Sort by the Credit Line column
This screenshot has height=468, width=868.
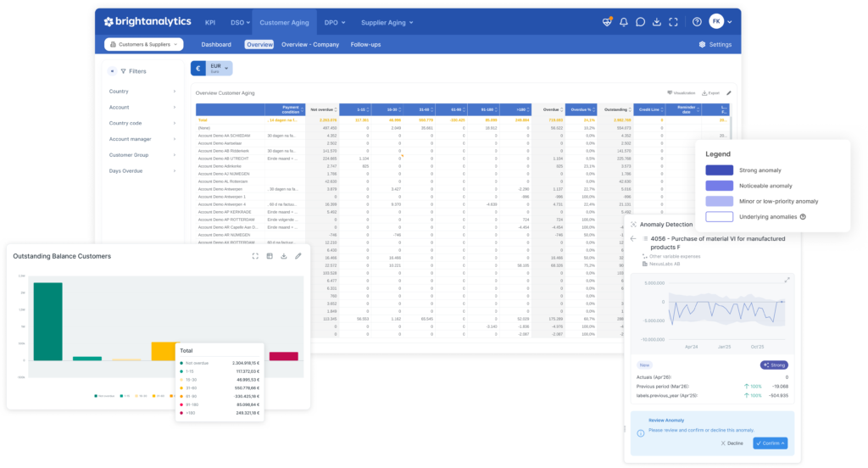648,109
